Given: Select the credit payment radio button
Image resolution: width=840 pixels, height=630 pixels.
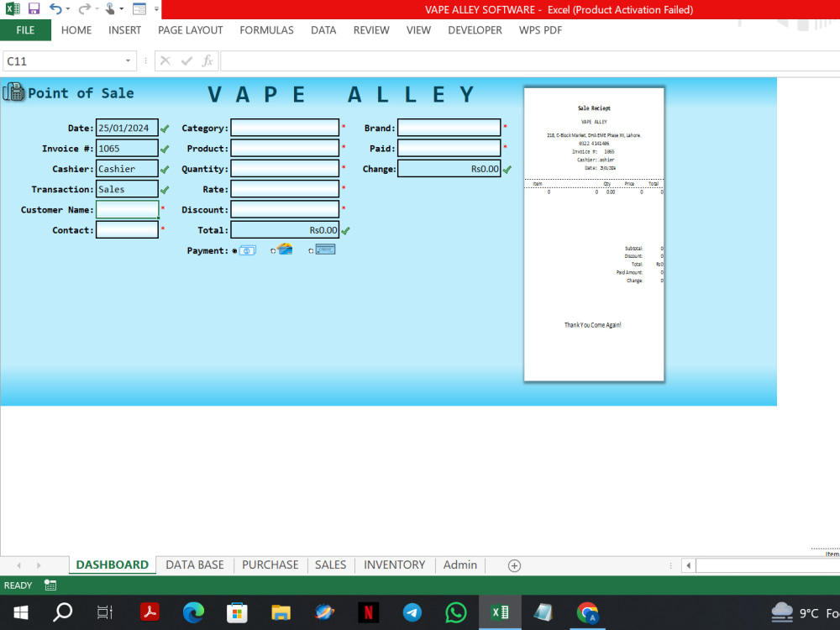Looking at the screenshot, I should pos(312,249).
